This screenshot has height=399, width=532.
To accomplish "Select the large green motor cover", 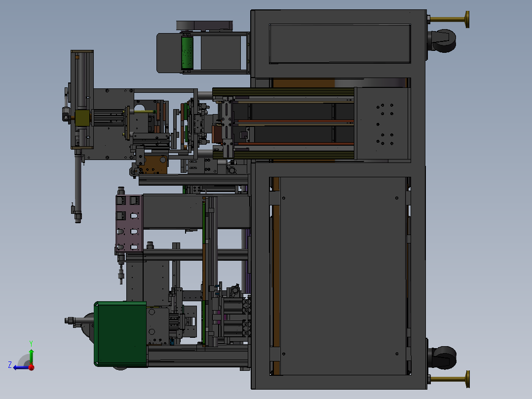I will pyautogui.click(x=120, y=334).
